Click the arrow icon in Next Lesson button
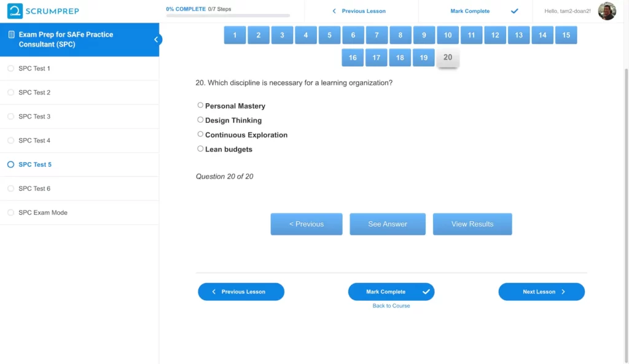Image resolution: width=629 pixels, height=364 pixels. coord(563,292)
